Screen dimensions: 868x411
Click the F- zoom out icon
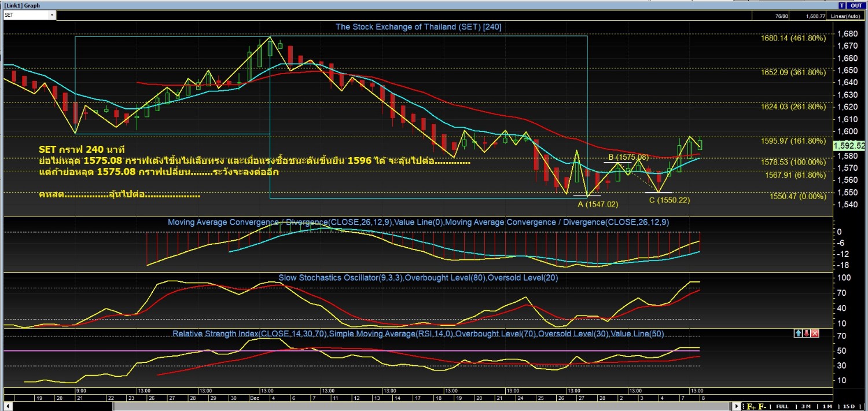coord(763,406)
